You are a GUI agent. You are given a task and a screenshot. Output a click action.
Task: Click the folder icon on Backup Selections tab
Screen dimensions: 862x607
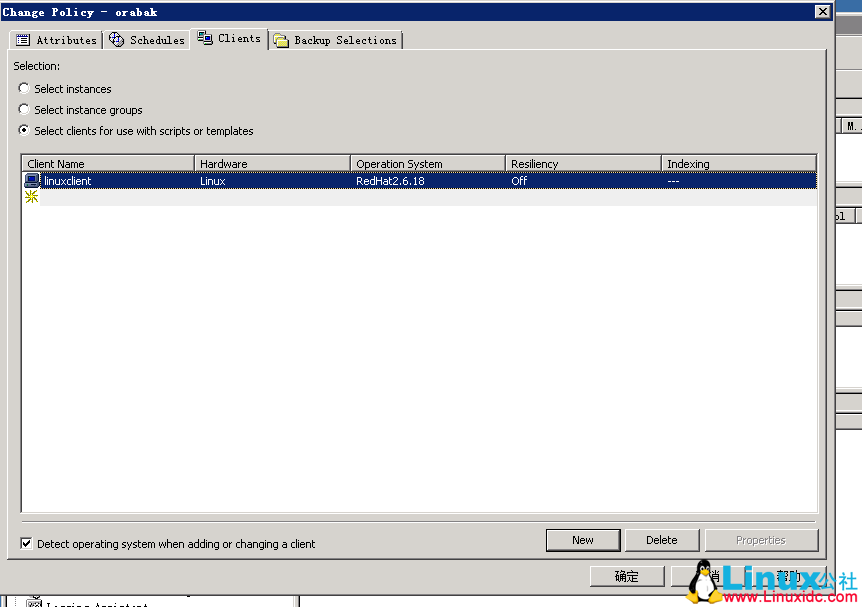pos(283,40)
